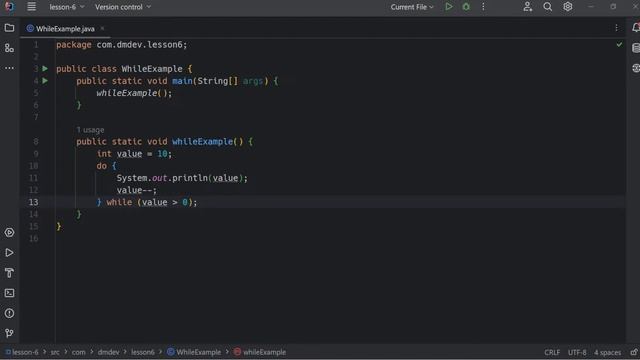Open the Run tool window icon
The image size is (640, 360).
pyautogui.click(x=9, y=253)
